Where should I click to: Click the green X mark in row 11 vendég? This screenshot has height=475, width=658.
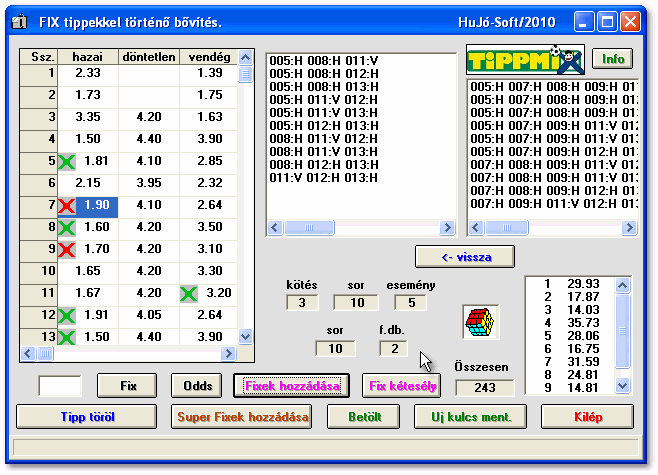(189, 293)
